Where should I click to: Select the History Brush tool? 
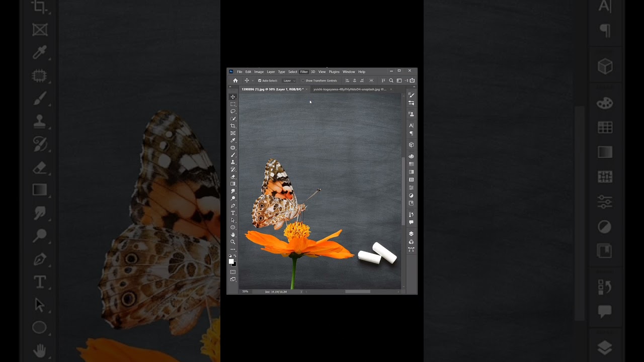pyautogui.click(x=233, y=169)
